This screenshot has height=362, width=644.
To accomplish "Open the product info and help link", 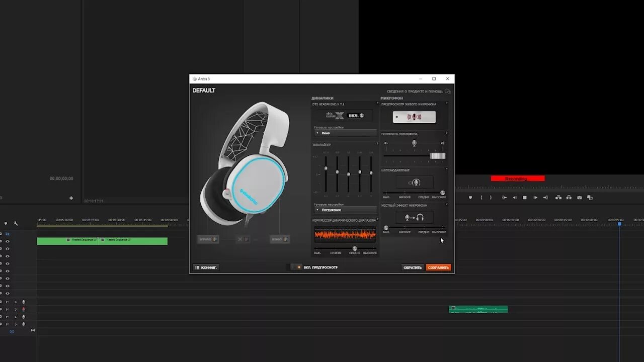I will 415,92.
